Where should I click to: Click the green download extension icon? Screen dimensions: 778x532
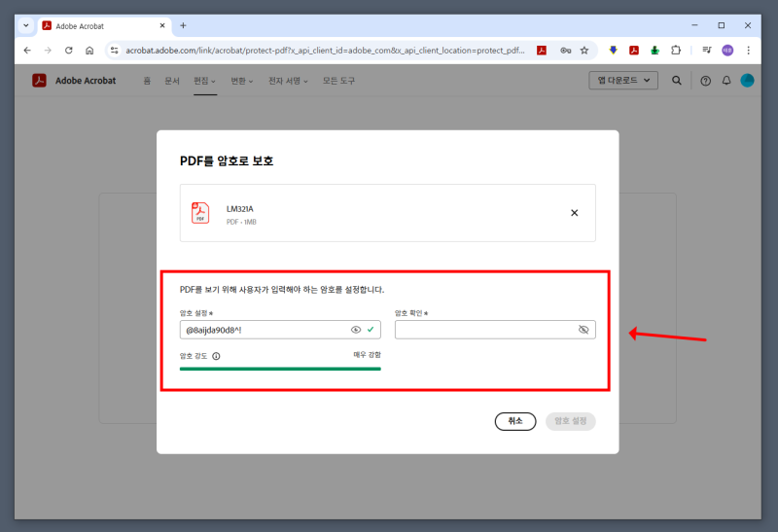coord(654,51)
